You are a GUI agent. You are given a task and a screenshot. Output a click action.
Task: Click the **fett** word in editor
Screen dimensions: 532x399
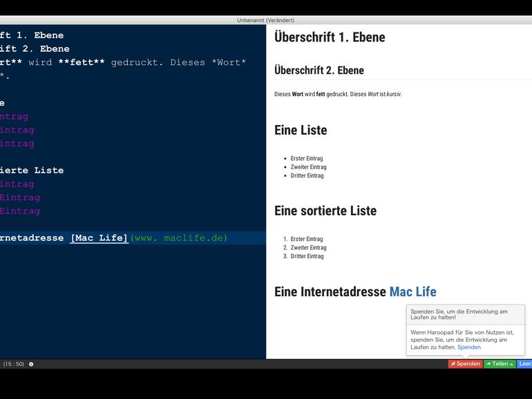(x=81, y=62)
